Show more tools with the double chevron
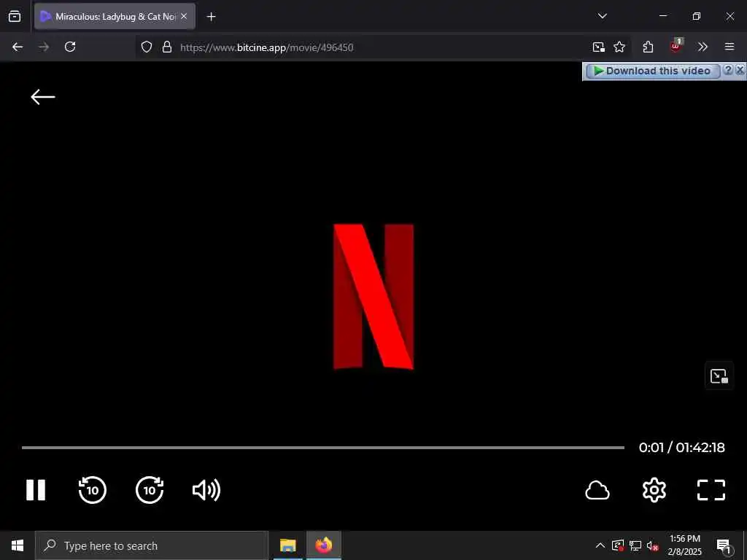747x560 pixels. click(703, 47)
